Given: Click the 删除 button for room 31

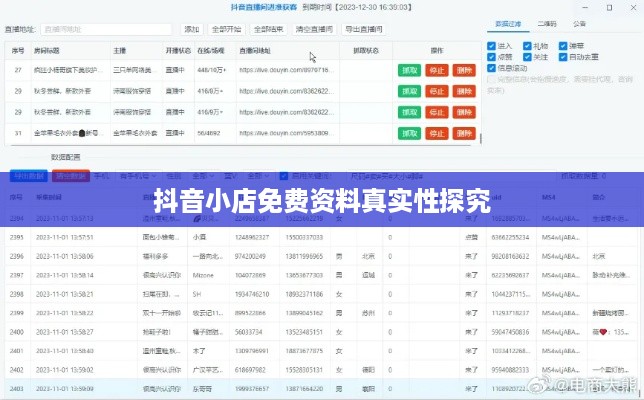Looking at the screenshot, I should pyautogui.click(x=464, y=133).
